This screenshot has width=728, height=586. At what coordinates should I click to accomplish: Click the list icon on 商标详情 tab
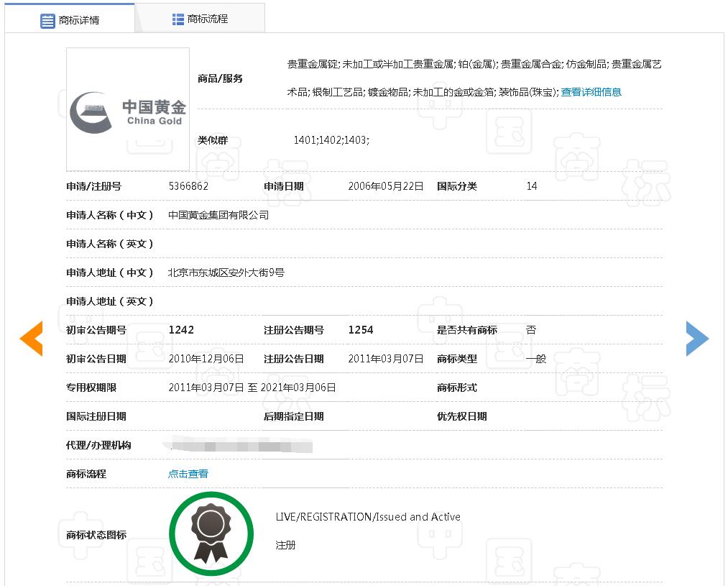click(47, 21)
